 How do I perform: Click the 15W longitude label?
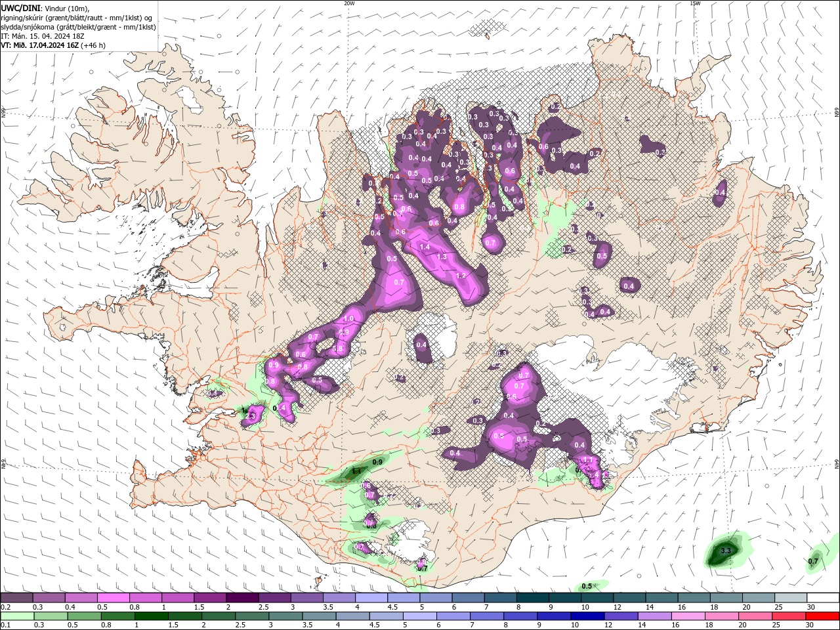click(x=695, y=3)
